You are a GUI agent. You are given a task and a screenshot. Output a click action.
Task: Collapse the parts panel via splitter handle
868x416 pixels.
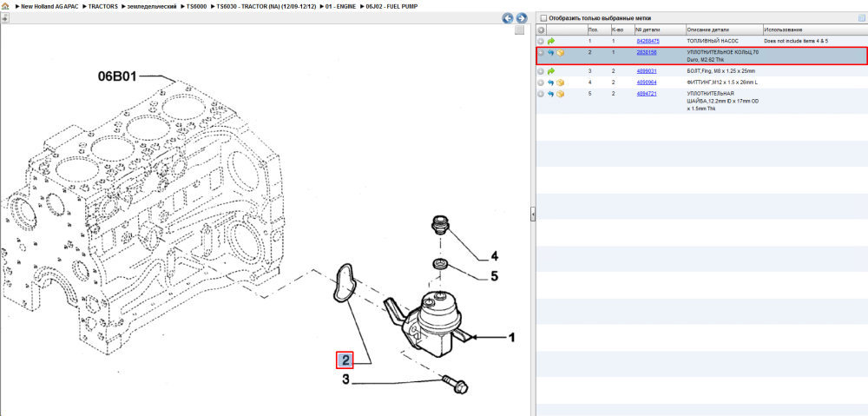(x=533, y=215)
